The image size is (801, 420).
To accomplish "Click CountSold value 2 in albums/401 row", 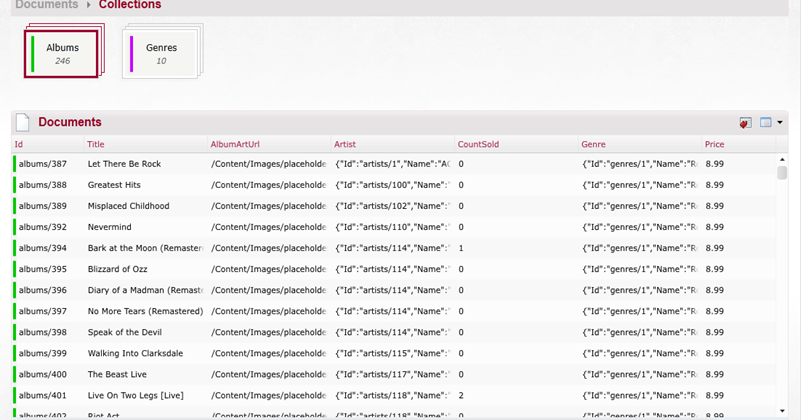I will click(x=461, y=395).
